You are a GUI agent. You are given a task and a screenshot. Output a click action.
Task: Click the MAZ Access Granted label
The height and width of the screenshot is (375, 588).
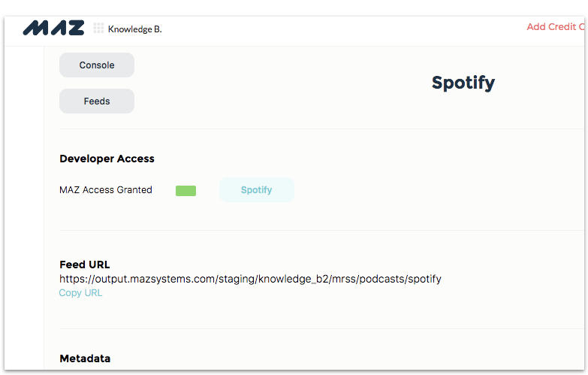coord(106,190)
